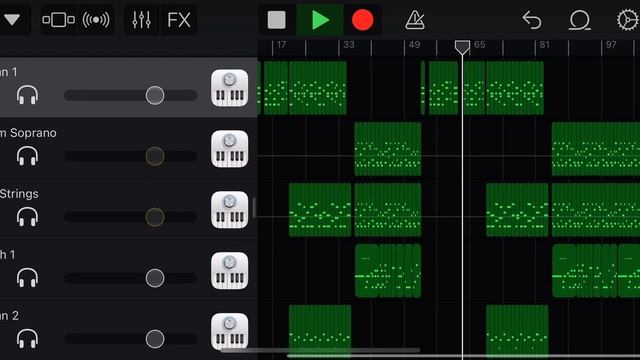Open track controls mixer icon

click(142, 20)
